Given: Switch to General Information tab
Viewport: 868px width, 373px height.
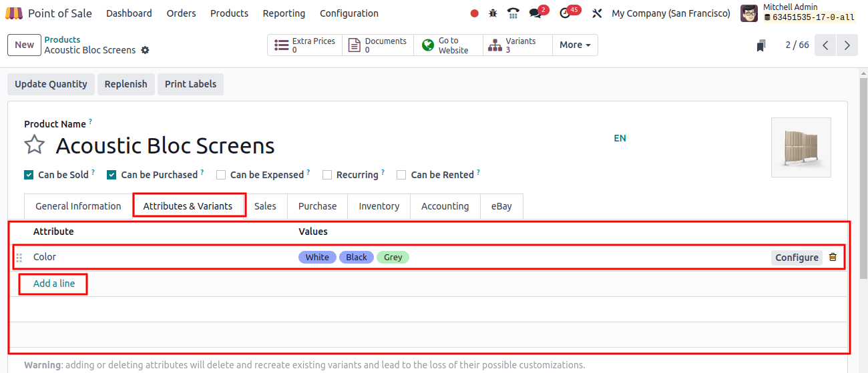Looking at the screenshot, I should 78,206.
